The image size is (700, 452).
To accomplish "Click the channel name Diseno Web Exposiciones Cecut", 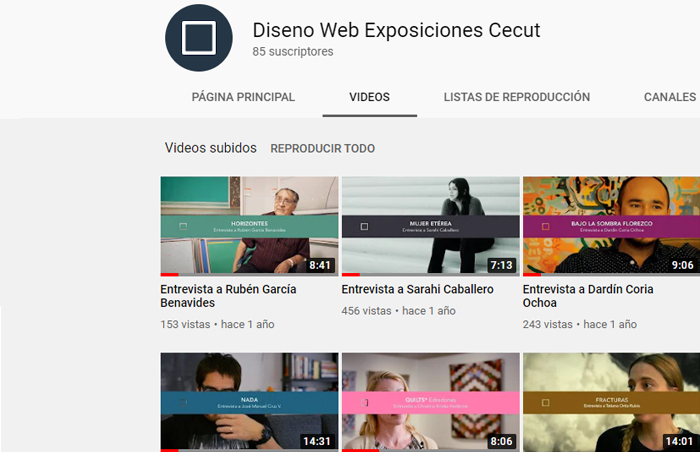I will [396, 30].
